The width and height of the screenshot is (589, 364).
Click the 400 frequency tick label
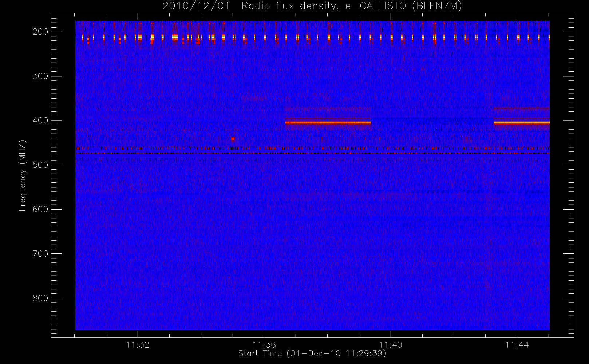[x=40, y=120]
